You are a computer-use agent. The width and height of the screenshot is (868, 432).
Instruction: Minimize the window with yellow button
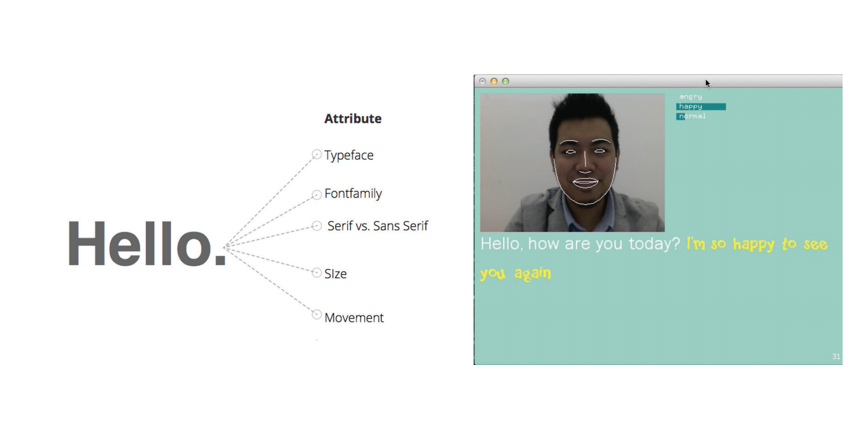coord(494,81)
